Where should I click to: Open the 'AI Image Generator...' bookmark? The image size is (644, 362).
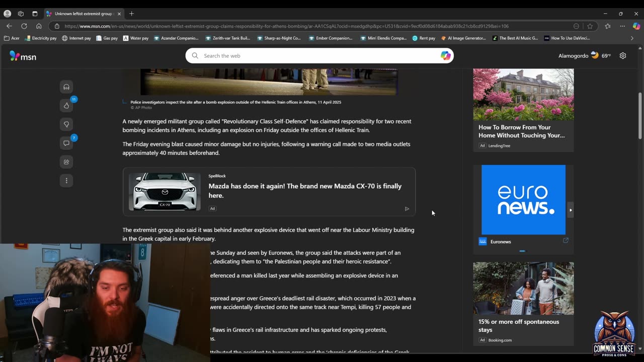click(x=463, y=38)
